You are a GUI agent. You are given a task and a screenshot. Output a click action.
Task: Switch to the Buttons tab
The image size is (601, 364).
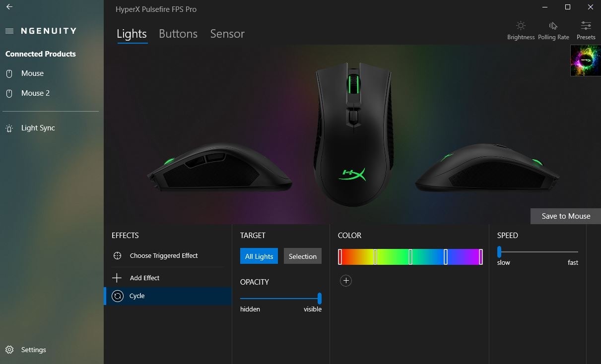click(x=178, y=34)
